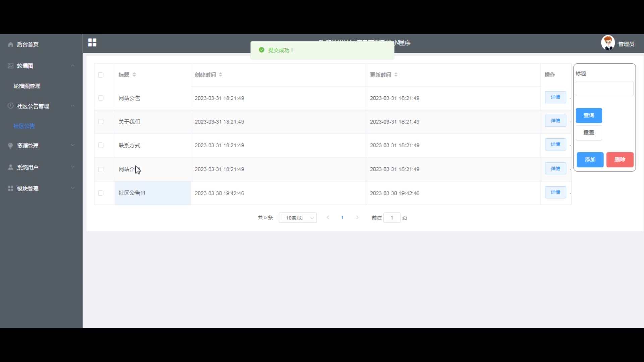Click the blue 查询 button
This screenshot has width=644, height=362.
[589, 115]
